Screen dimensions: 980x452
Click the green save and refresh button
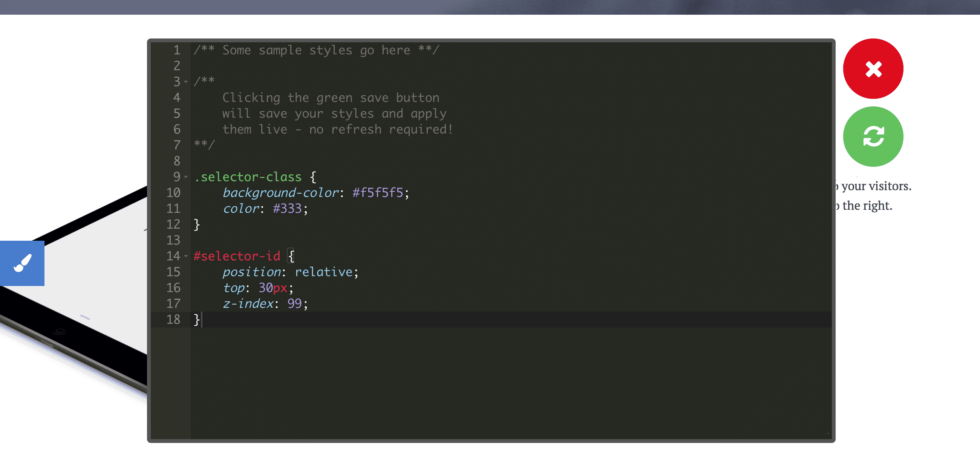[873, 136]
